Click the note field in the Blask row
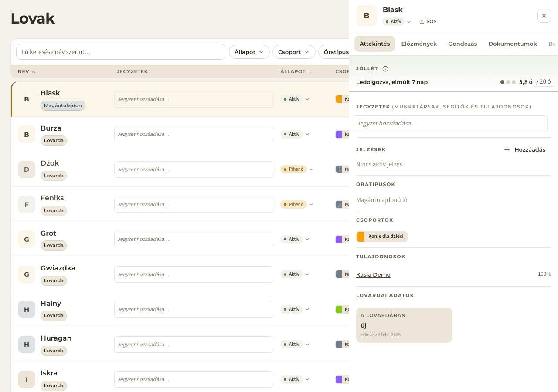 (194, 99)
